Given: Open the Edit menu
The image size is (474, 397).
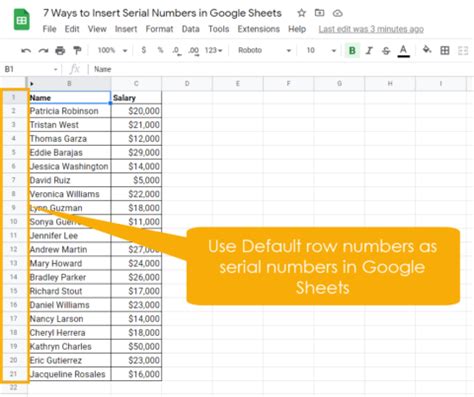Looking at the screenshot, I should click(x=72, y=29).
